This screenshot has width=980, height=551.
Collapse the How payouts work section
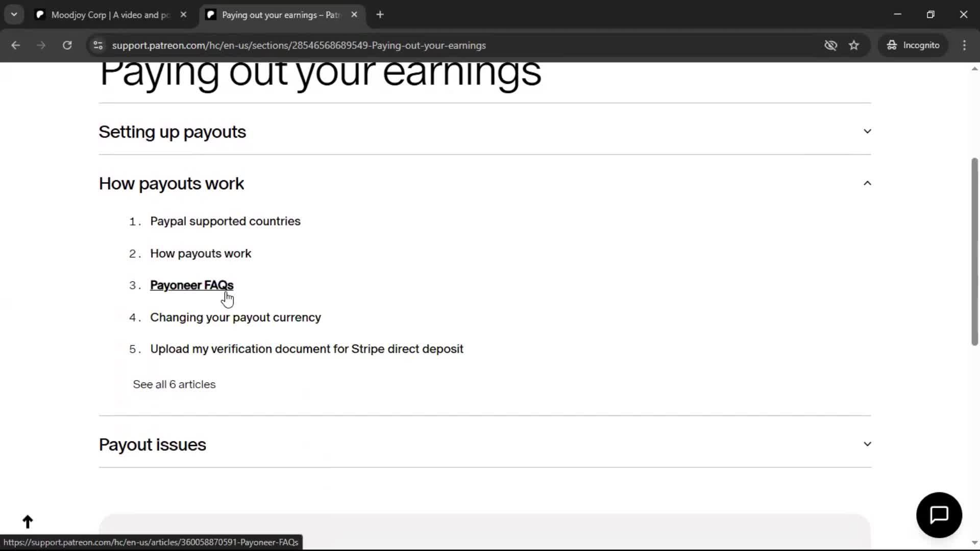click(x=867, y=183)
